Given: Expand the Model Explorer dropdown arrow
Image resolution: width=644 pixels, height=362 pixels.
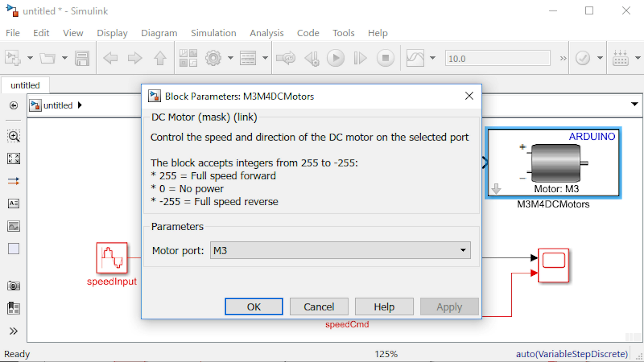Looking at the screenshot, I should pyautogui.click(x=265, y=58).
